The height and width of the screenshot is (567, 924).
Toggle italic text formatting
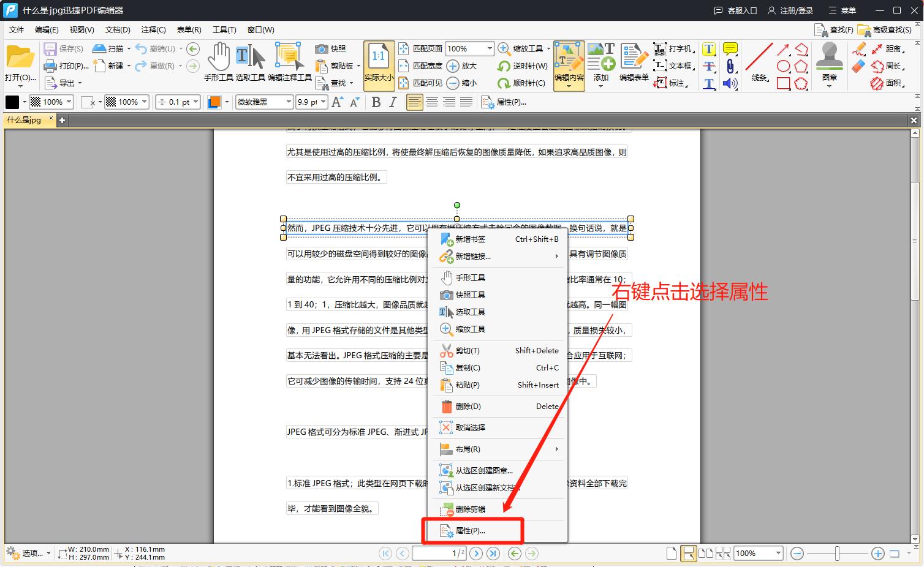point(392,102)
